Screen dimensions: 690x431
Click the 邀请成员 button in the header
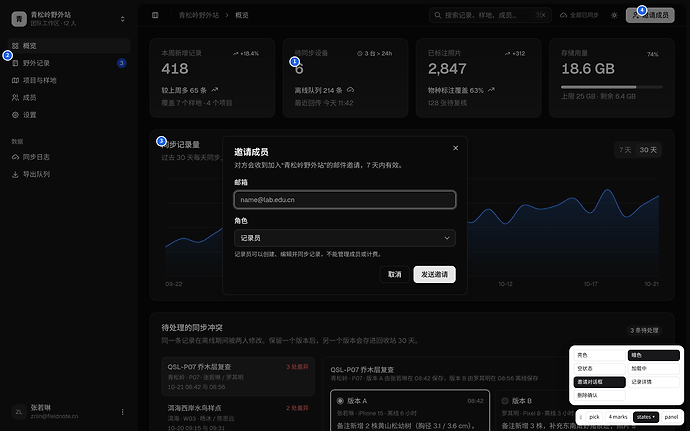[x=650, y=15]
